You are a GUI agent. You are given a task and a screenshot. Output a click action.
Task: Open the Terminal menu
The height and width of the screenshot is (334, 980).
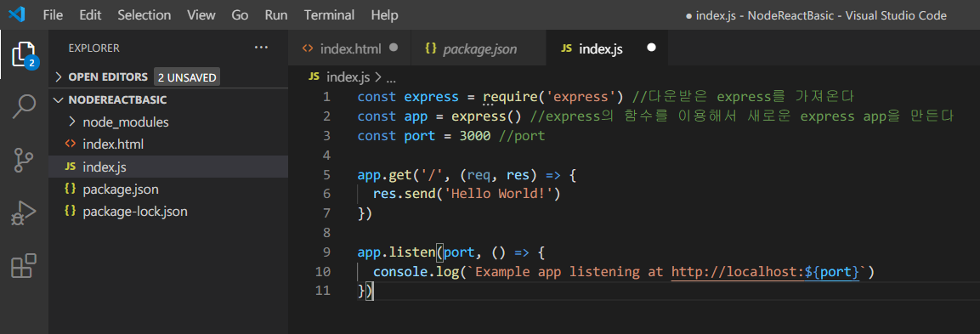330,15
